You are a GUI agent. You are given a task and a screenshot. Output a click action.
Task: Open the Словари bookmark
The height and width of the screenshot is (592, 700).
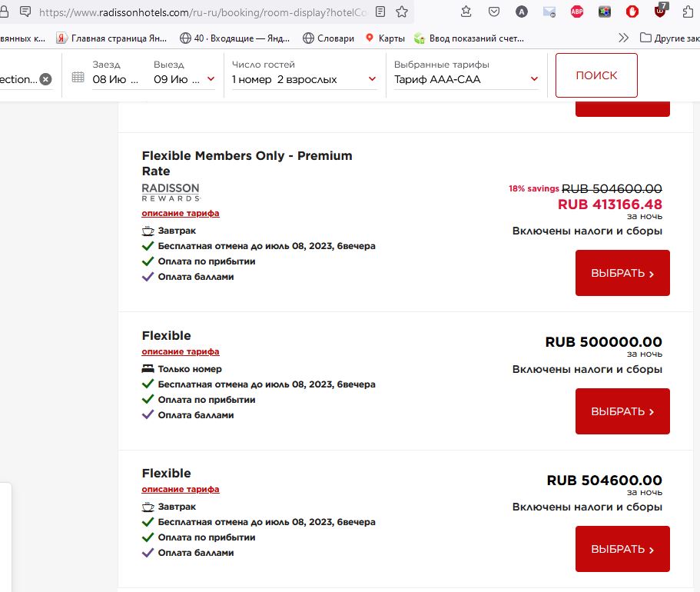328,38
